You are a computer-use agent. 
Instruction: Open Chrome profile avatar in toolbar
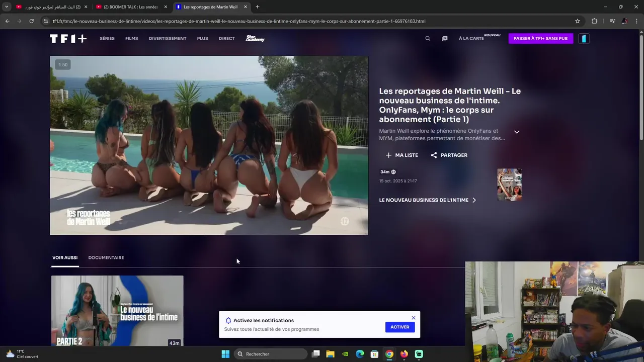[624, 21]
